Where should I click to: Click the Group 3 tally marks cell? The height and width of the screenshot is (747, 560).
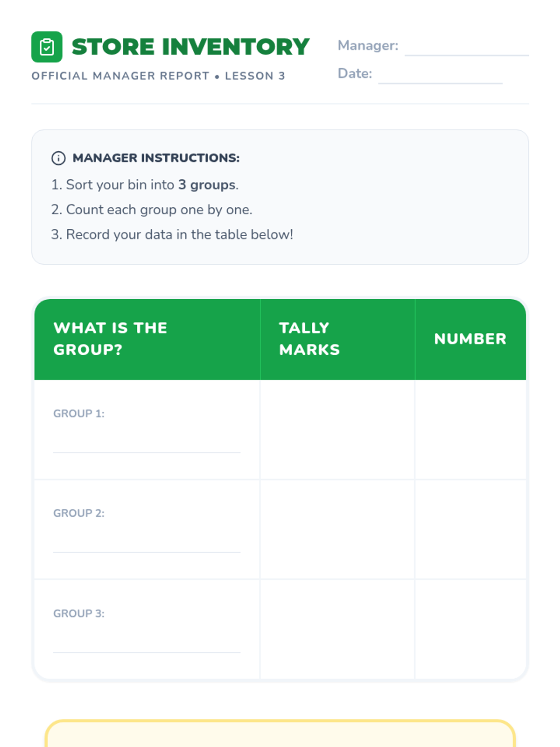(x=337, y=629)
